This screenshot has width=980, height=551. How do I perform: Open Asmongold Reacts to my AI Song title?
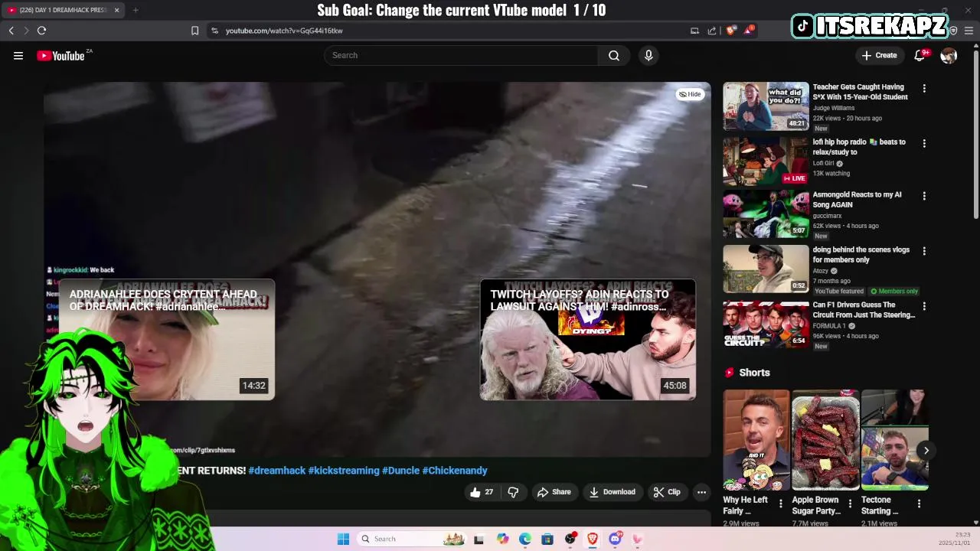857,200
